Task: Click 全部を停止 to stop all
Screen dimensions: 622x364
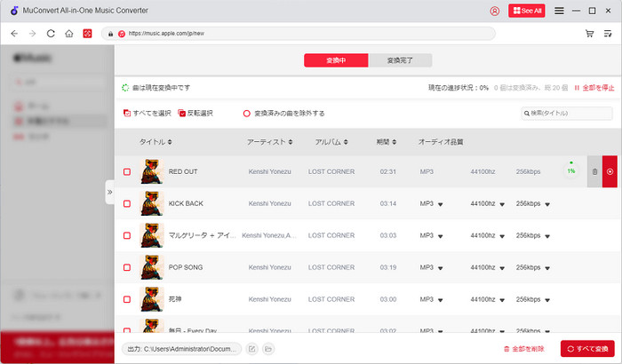Action: tap(594, 88)
